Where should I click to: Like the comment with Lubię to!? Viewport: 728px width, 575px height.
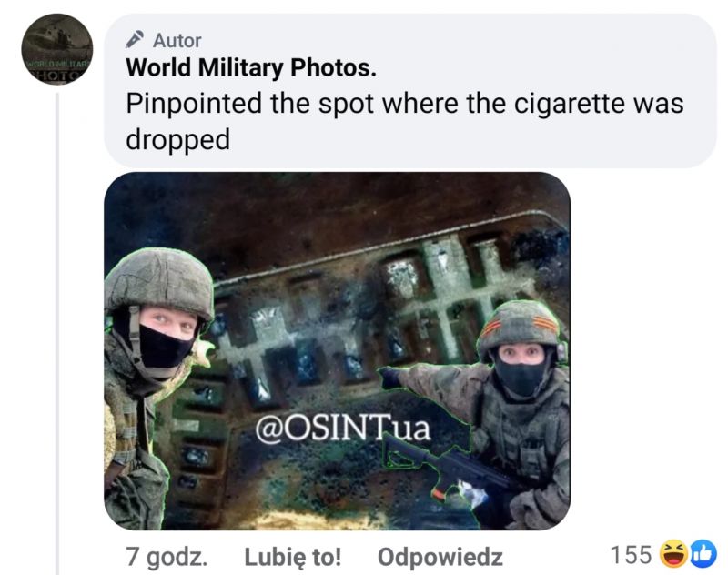click(292, 557)
